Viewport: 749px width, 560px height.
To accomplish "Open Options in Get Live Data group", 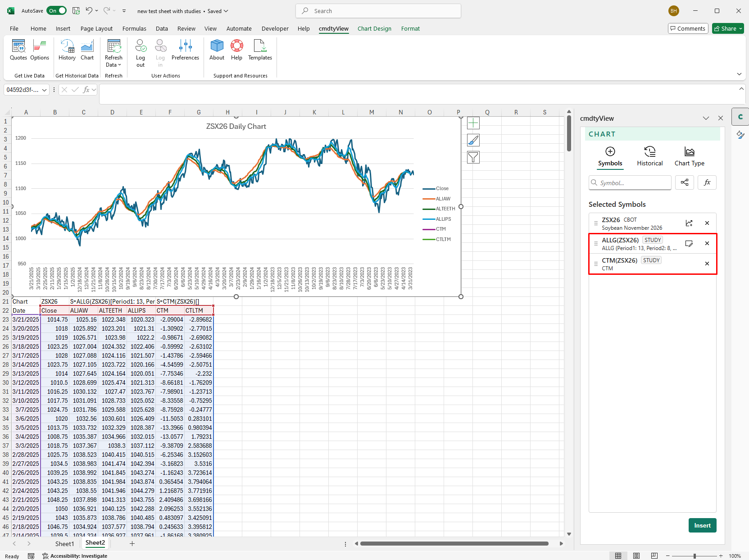I will (x=40, y=50).
